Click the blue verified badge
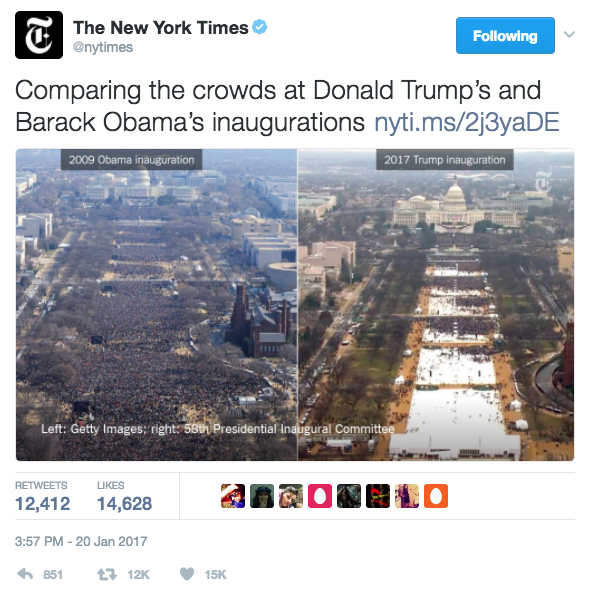This screenshot has height=602, width=603. pos(260,27)
